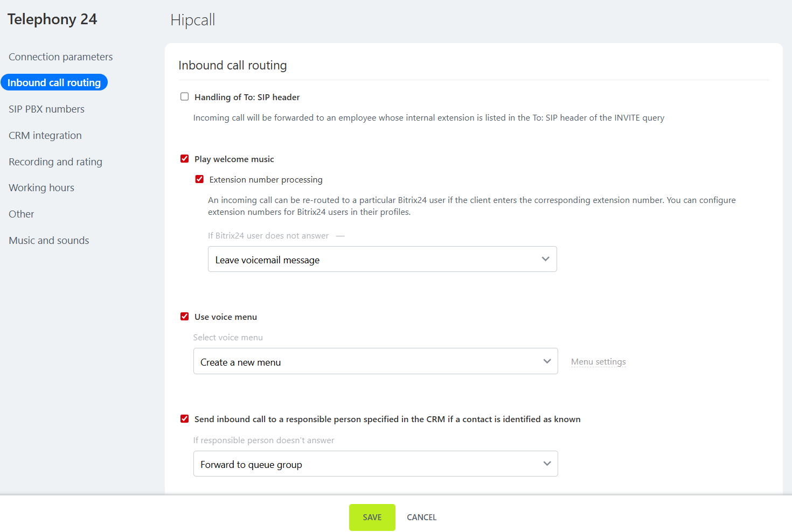Select Other in the sidebar
Screen dimensions: 792x532
22,214
